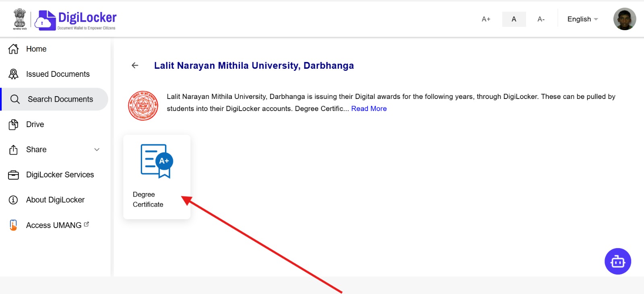The width and height of the screenshot is (644, 294).
Task: Click the Home house icon in sidebar
Action: pos(13,49)
